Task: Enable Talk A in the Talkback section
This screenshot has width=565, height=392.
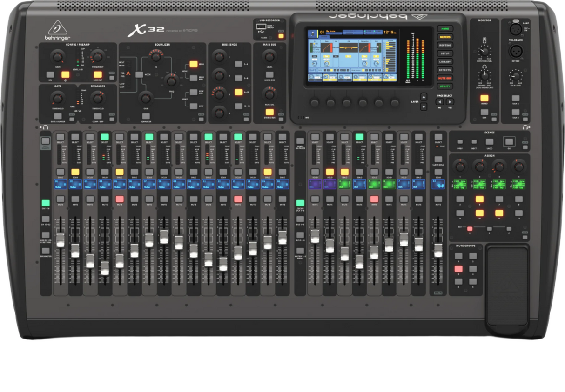Action: 516,99
